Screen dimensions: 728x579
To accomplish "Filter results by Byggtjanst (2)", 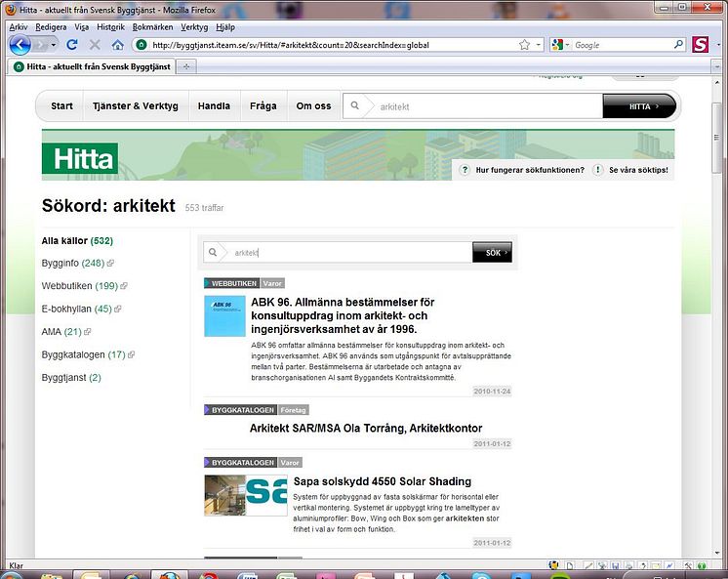I will click(71, 377).
